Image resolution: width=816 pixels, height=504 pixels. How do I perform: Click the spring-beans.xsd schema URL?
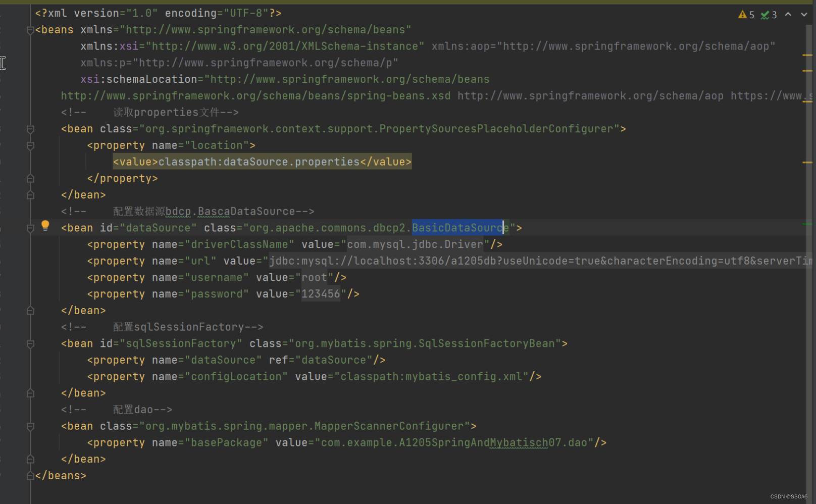(x=256, y=96)
